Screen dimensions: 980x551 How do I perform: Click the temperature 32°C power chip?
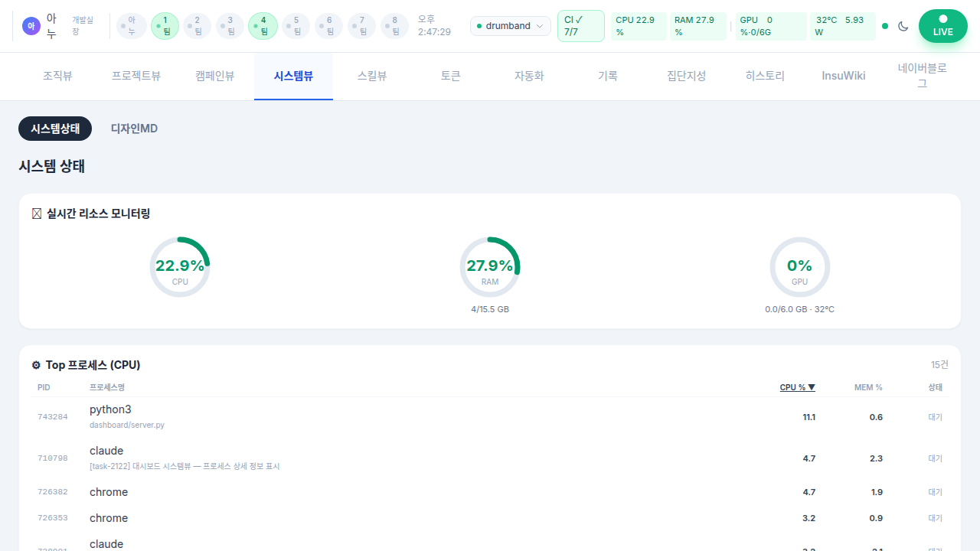tap(842, 26)
